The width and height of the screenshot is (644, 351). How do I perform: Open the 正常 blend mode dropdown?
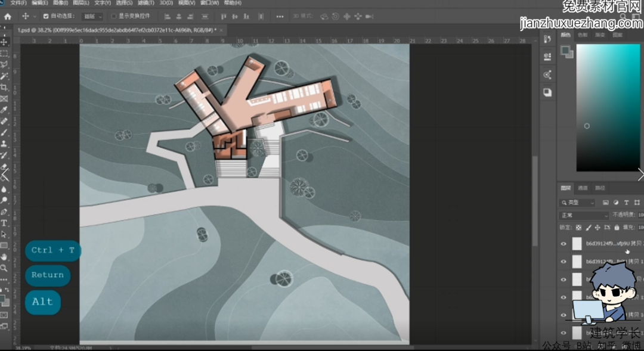point(584,215)
